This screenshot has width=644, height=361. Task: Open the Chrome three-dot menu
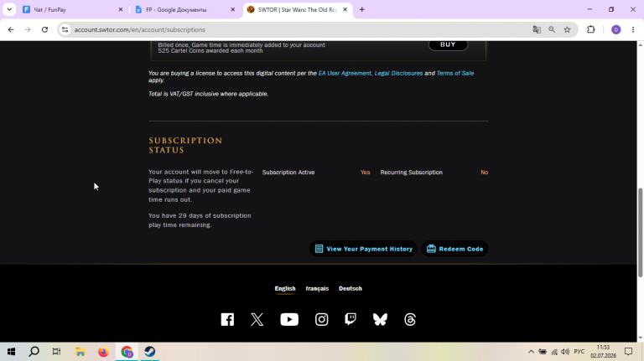tap(633, 29)
